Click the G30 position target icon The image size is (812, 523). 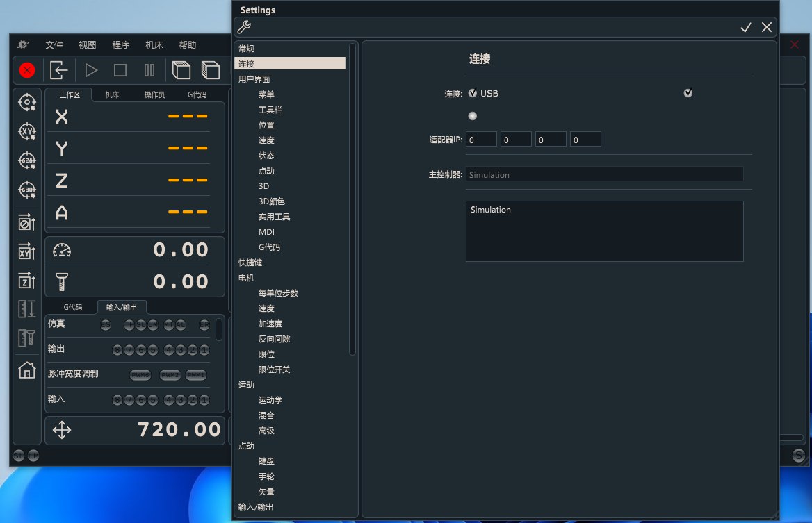(27, 190)
